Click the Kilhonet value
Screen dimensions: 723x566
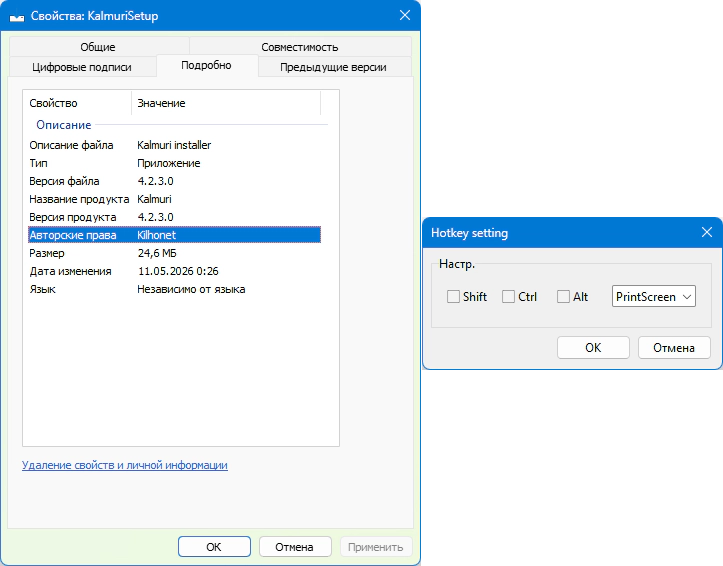[x=156, y=235]
